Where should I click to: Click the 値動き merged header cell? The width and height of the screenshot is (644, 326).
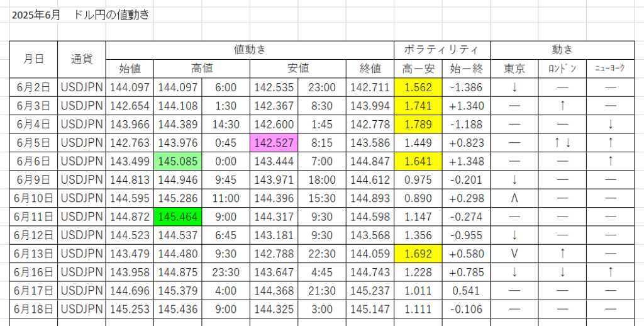[x=250, y=50]
